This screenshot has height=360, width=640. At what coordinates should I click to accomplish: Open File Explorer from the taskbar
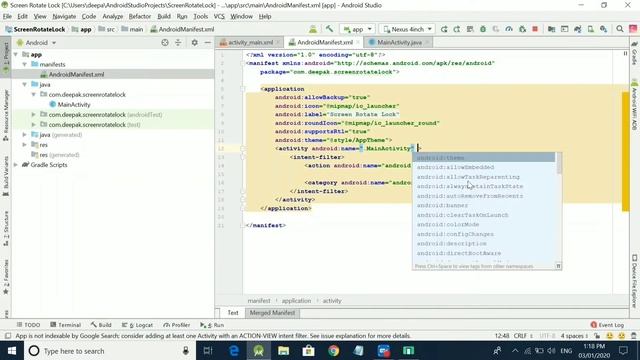284,351
